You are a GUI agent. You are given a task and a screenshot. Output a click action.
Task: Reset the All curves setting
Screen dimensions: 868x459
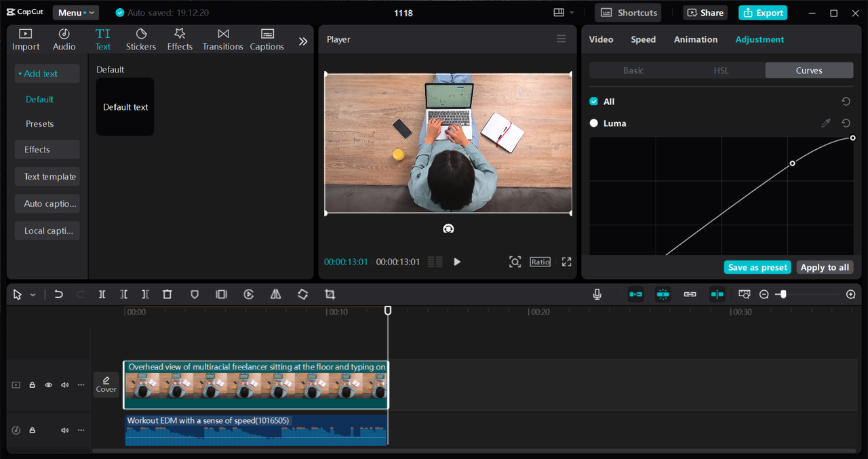(x=846, y=102)
